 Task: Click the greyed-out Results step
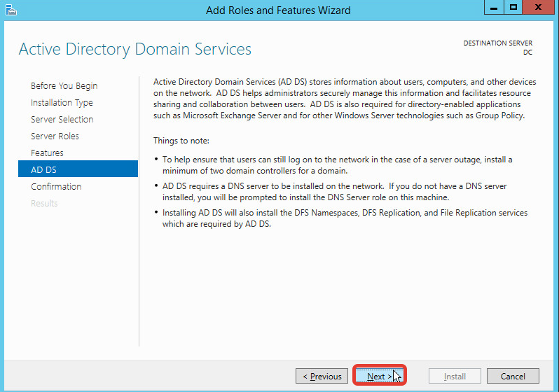(44, 204)
